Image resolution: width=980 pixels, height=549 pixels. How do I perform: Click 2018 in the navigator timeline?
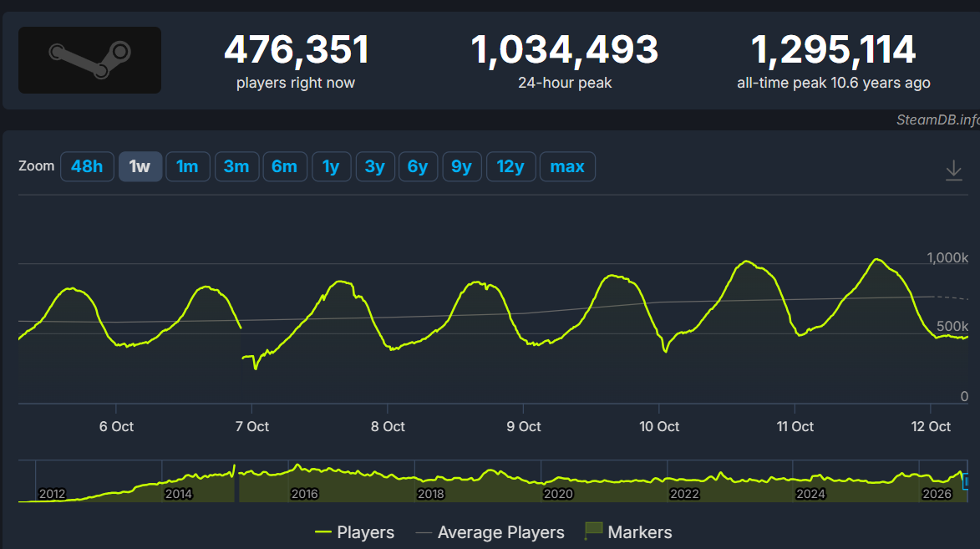click(430, 494)
